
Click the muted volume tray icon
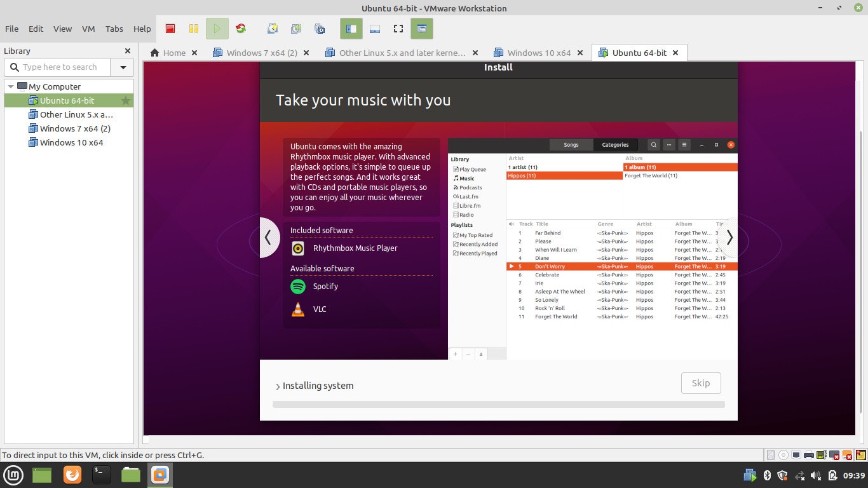click(x=816, y=475)
